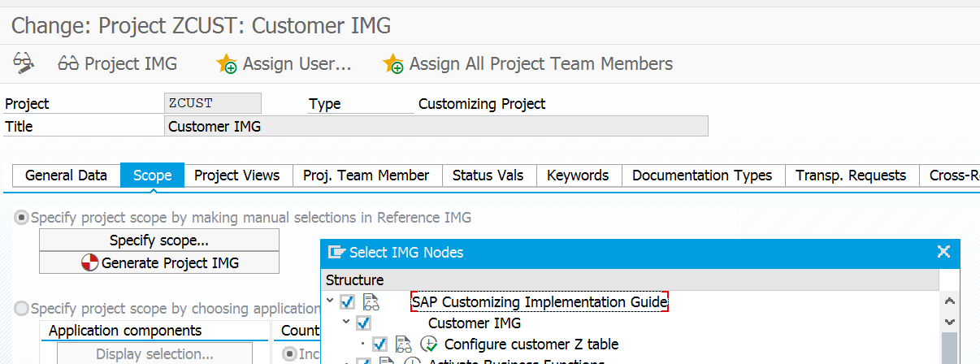Screen dimensions: 980x364
Task: Switch to the General Data tab
Action: pyautogui.click(x=67, y=175)
